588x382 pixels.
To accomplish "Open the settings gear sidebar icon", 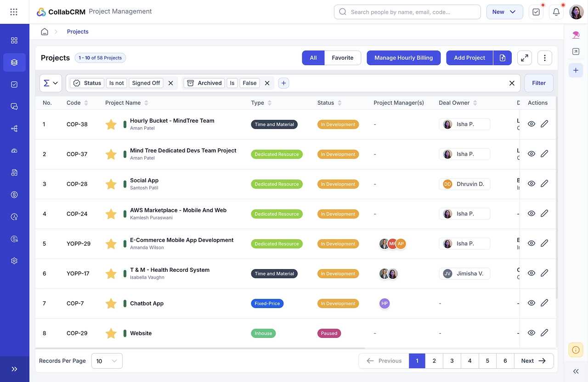I will click(14, 261).
